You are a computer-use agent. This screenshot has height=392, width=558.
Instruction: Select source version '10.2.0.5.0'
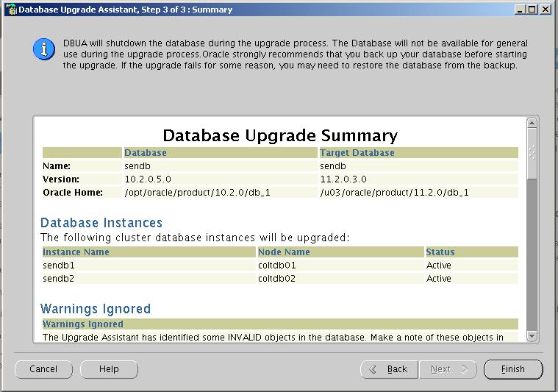(148, 179)
